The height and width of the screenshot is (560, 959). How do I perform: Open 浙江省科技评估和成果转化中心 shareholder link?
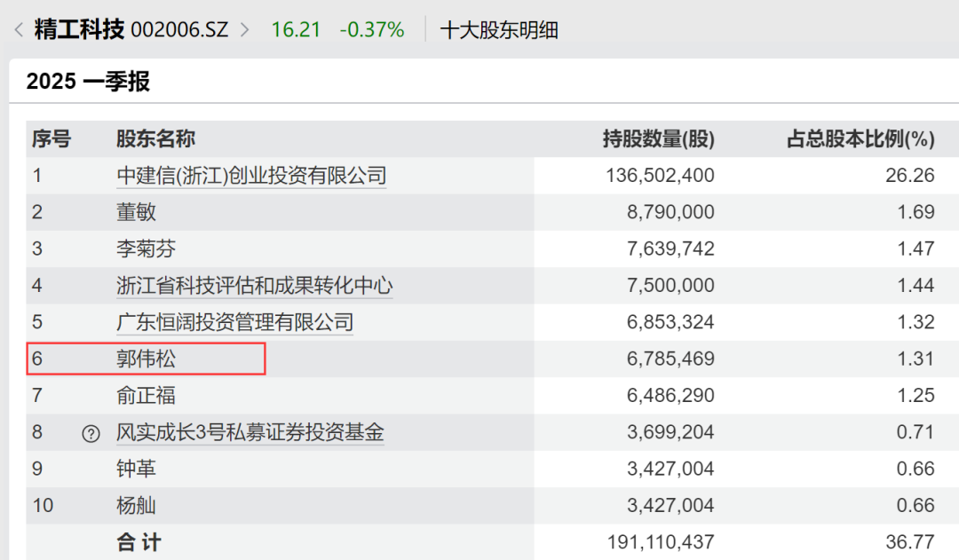tap(255, 286)
